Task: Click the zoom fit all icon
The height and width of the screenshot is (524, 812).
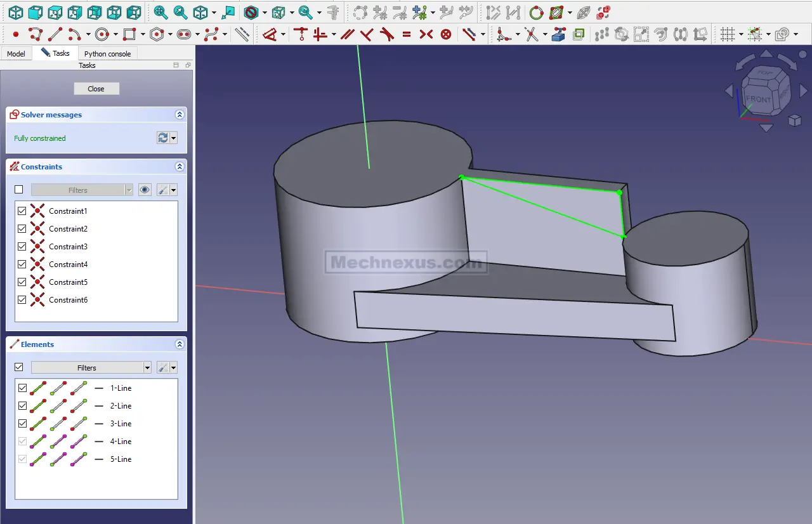Action: pyautogui.click(x=160, y=12)
